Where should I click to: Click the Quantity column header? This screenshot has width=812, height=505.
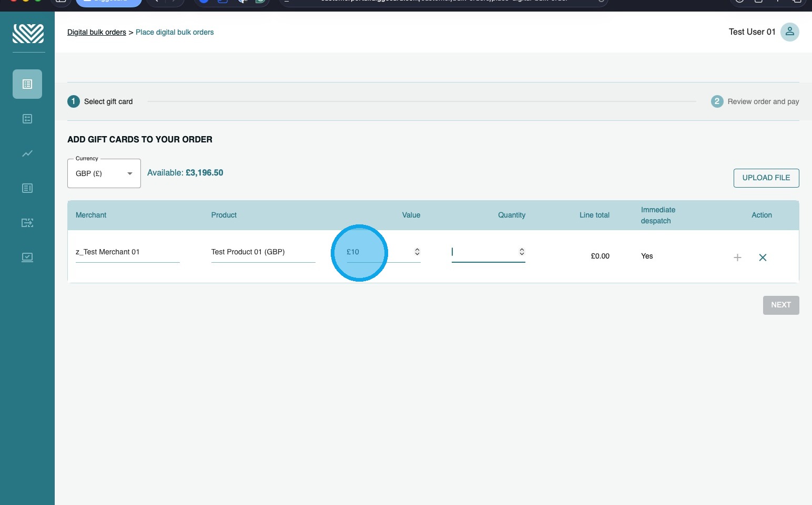(x=512, y=215)
